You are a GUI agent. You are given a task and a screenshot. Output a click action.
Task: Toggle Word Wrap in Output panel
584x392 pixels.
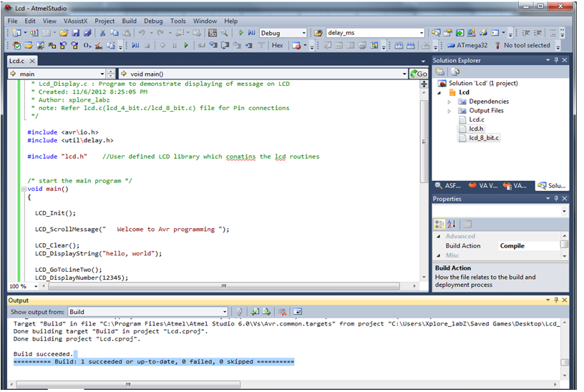click(298, 312)
